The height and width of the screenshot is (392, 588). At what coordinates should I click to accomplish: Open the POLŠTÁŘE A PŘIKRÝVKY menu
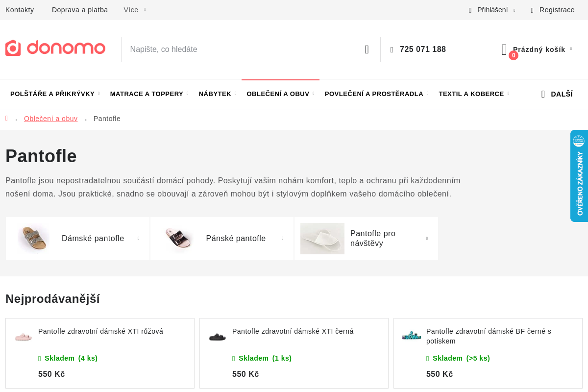click(52, 94)
